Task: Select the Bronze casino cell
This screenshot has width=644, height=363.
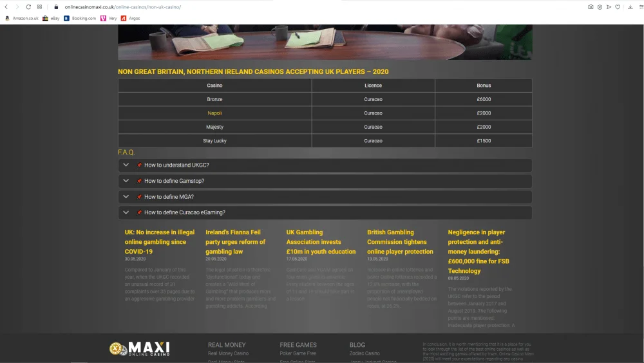Action: pos(214,99)
